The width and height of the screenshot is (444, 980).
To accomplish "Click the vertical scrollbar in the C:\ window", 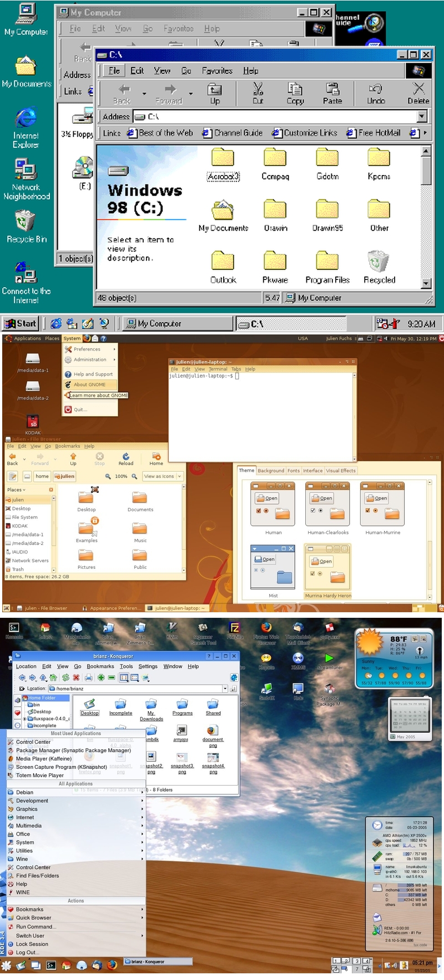I will [x=426, y=217].
